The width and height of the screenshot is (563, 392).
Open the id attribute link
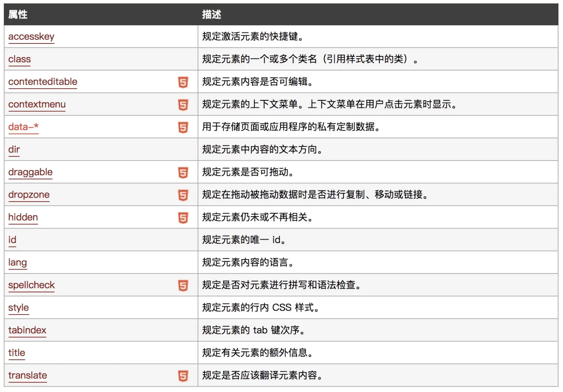pyautogui.click(x=12, y=240)
